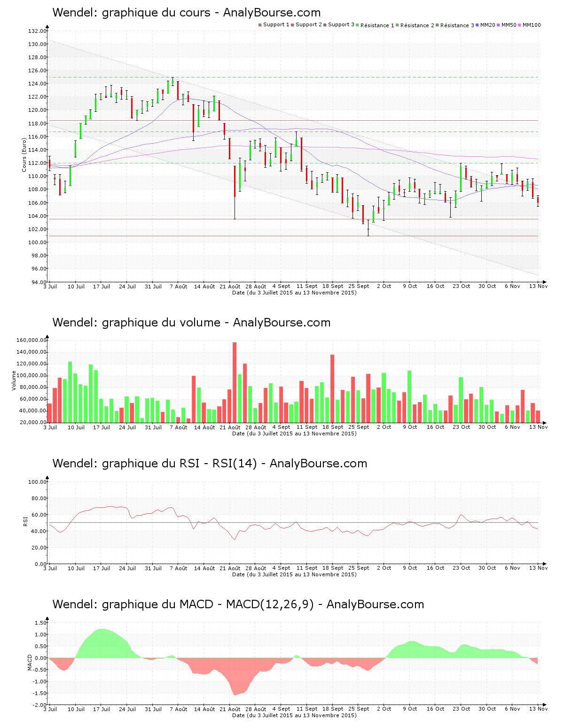Screen dimensions: 564x728
Task: Click the '2 Oct' date on the volume chart
Action: coord(384,427)
